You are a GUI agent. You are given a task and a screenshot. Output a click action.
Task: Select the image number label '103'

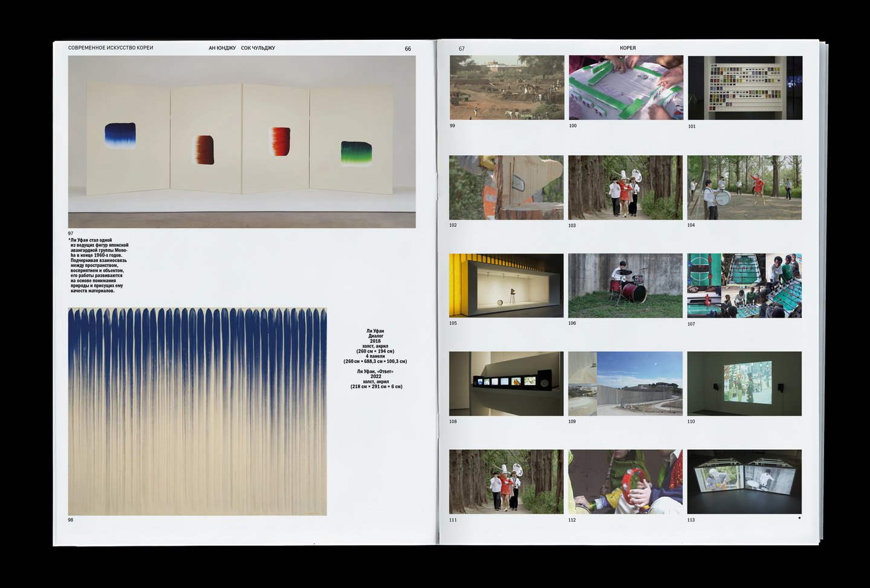pos(572,226)
